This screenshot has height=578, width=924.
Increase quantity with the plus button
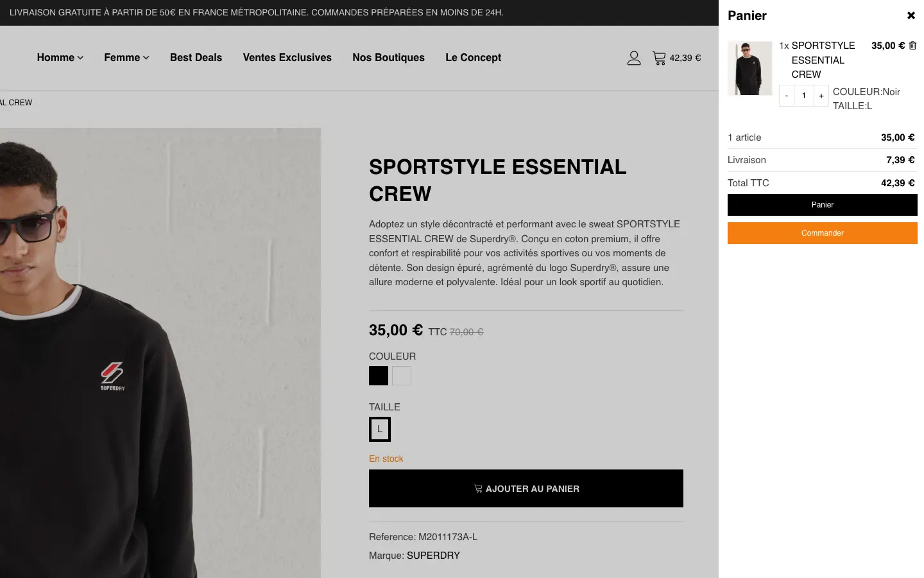coord(821,96)
